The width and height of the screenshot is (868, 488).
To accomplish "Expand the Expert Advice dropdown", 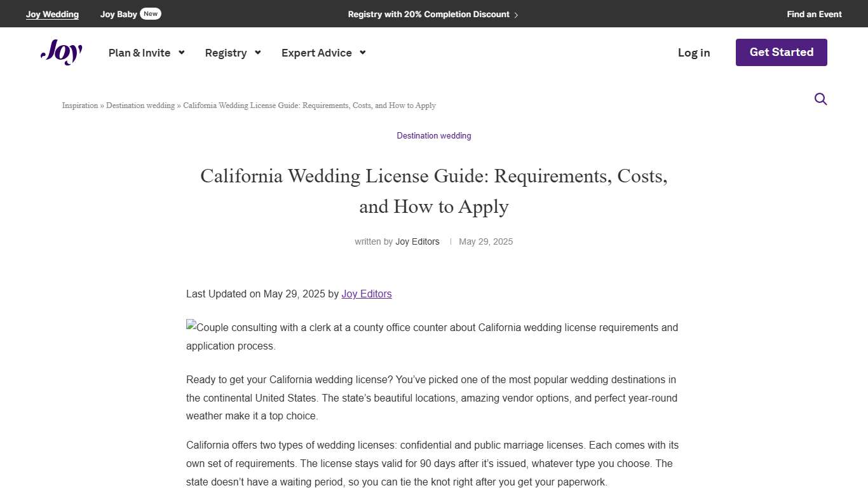I will tap(323, 53).
